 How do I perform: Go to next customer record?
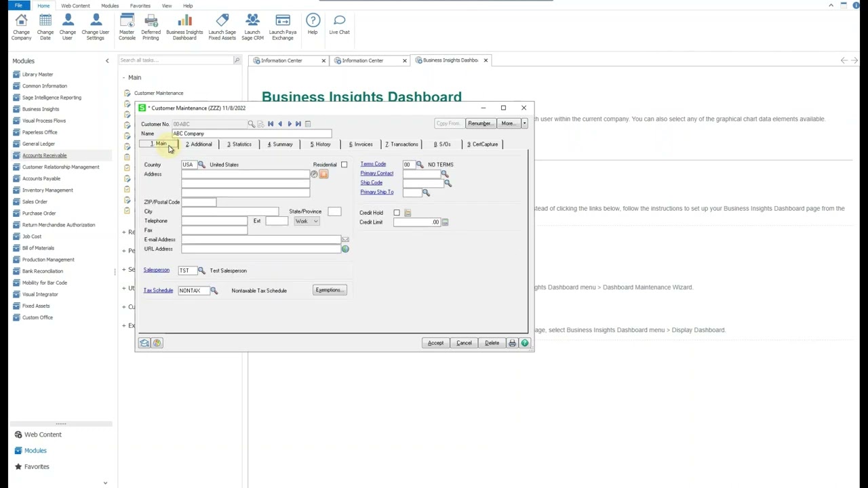point(290,124)
